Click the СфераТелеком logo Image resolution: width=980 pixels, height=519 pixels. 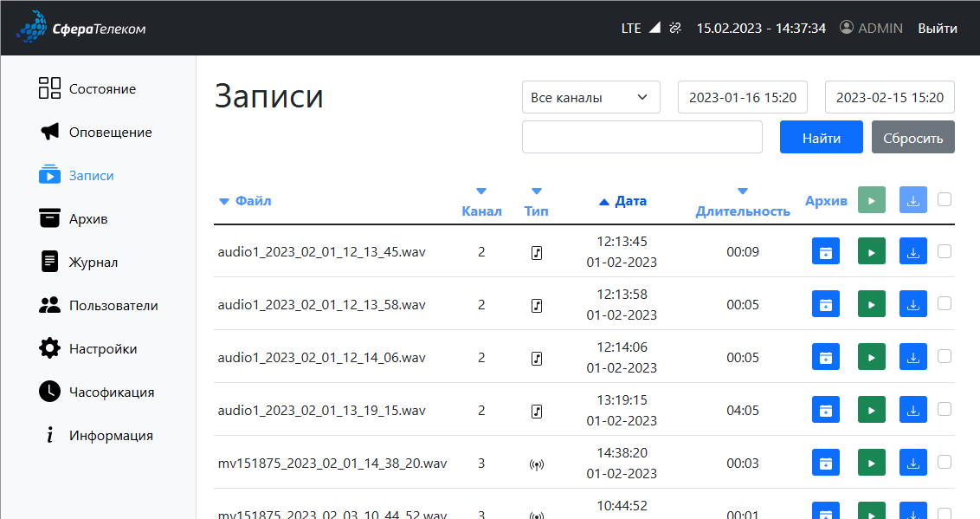click(x=81, y=28)
